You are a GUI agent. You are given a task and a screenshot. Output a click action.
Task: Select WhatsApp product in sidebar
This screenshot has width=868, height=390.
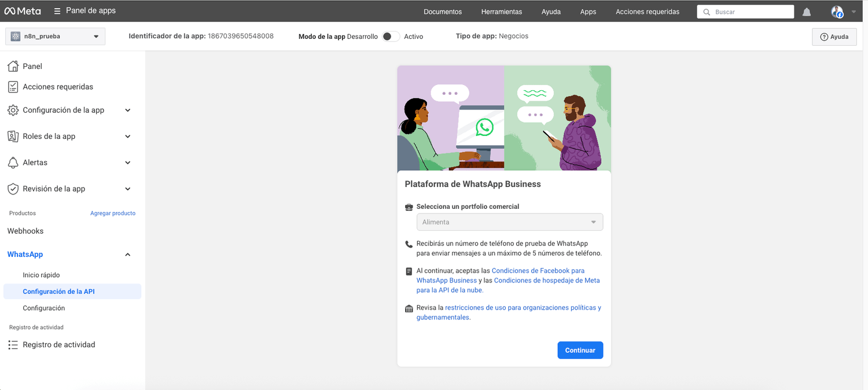(x=25, y=255)
